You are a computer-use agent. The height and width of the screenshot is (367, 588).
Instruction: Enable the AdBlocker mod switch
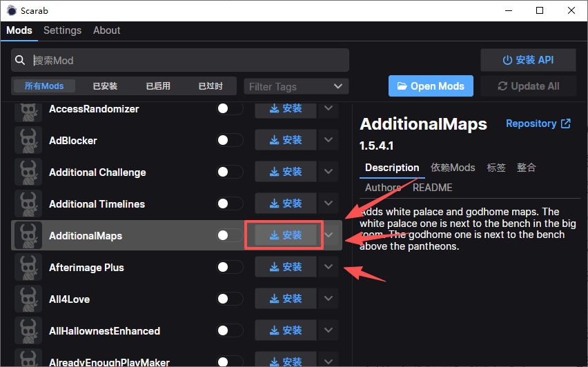click(x=230, y=140)
